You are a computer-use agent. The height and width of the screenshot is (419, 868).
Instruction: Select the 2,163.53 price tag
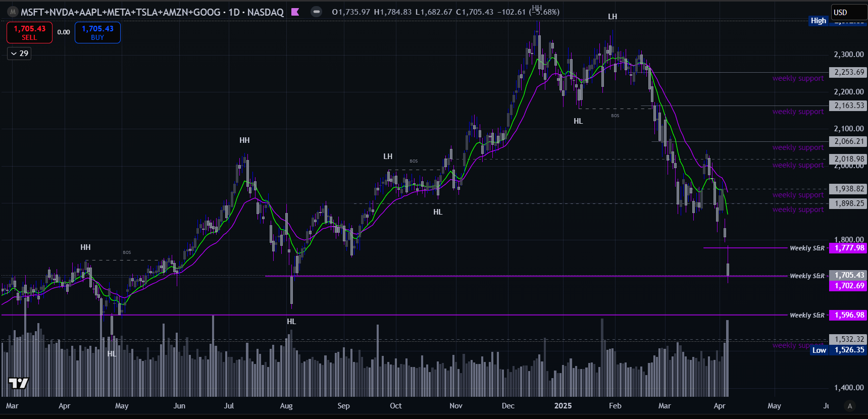point(848,106)
